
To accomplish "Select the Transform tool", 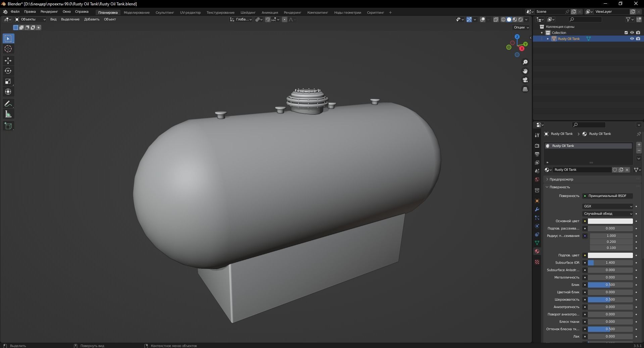I will (x=8, y=92).
